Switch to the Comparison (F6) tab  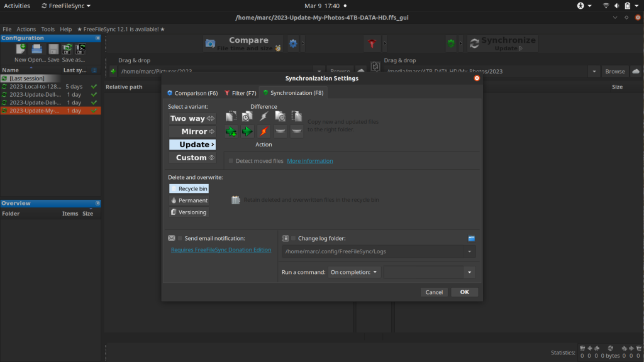pyautogui.click(x=192, y=93)
